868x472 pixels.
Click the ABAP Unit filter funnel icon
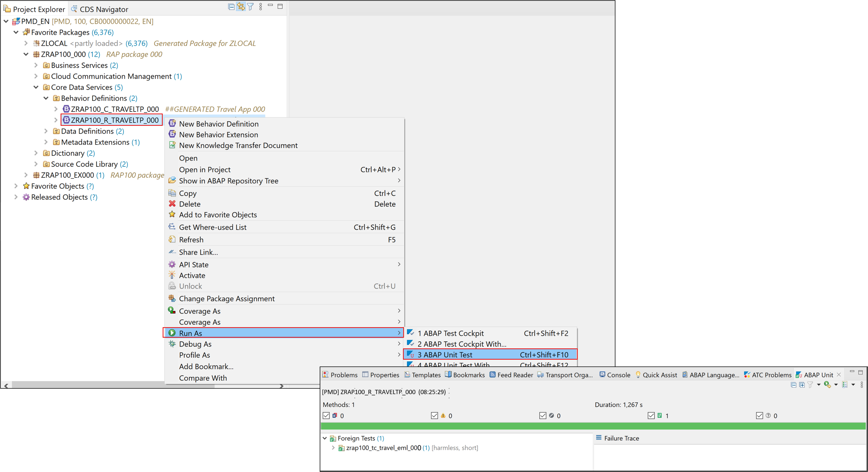(810, 385)
